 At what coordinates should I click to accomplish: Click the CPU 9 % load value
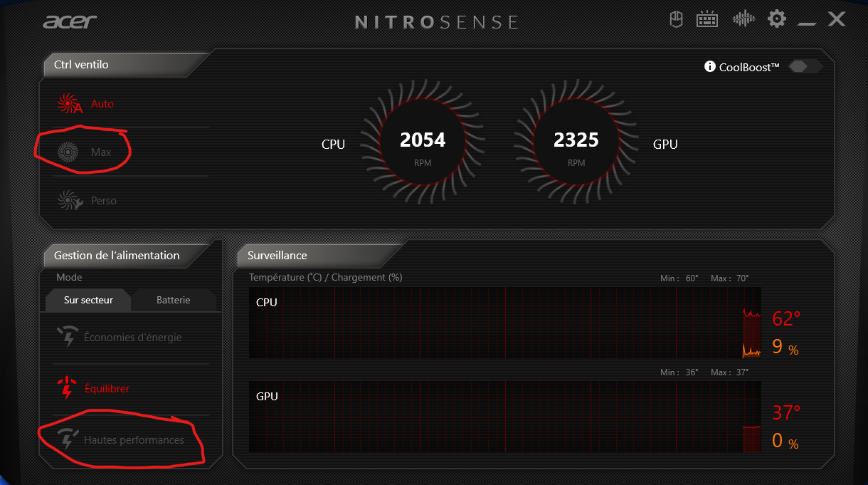(x=785, y=347)
